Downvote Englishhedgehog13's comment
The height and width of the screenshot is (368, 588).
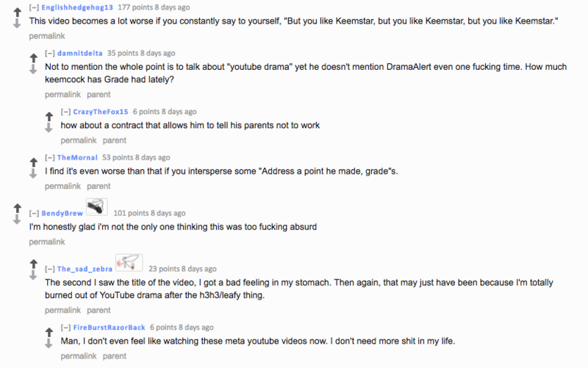click(x=17, y=23)
